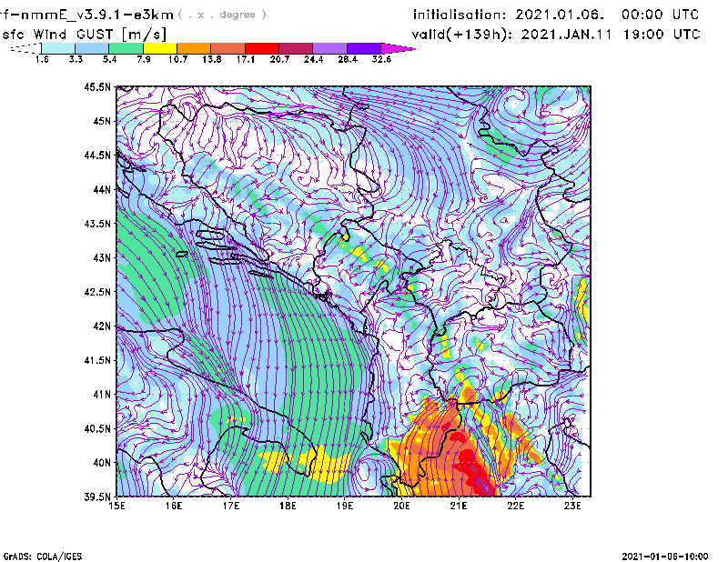
Task: Click the legend value 32.6
Action: pyautogui.click(x=381, y=59)
